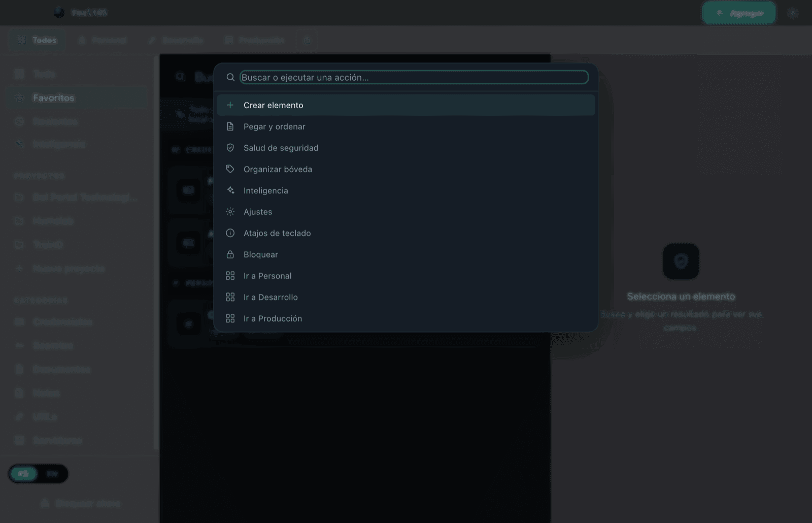The width and height of the screenshot is (812, 523).
Task: Open Recientes in the left sidebar
Action: pyautogui.click(x=77, y=121)
